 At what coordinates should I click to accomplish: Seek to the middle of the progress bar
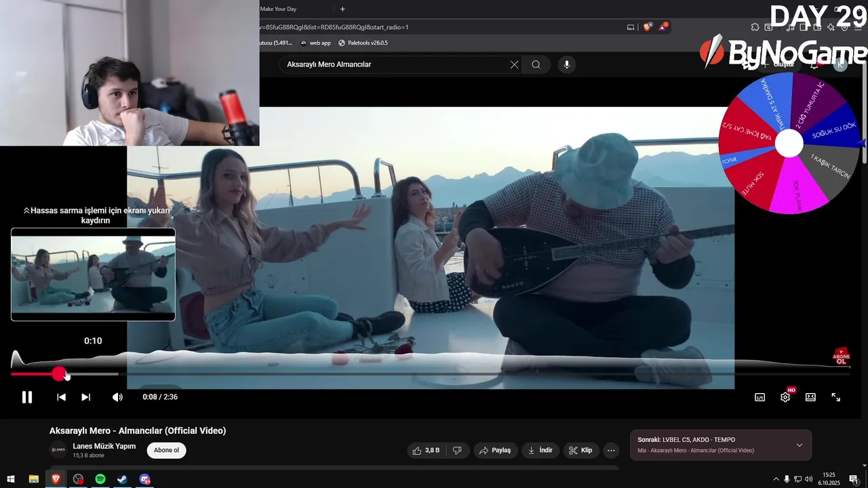[430, 373]
